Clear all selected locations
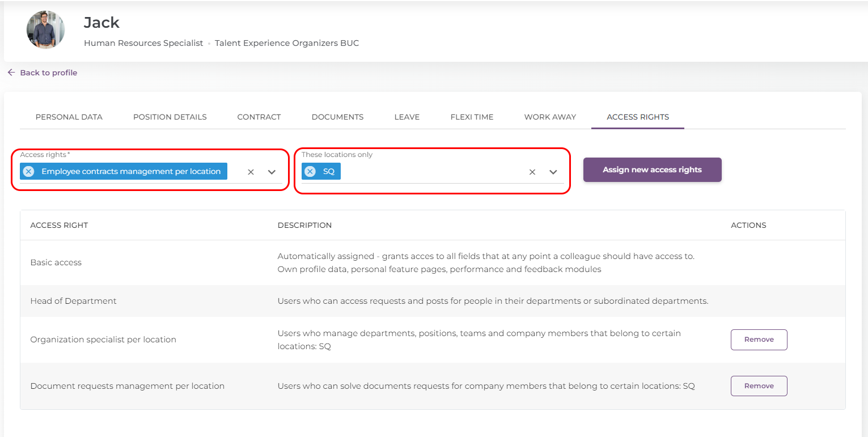Screen dimensions: 868x437 click(x=532, y=172)
